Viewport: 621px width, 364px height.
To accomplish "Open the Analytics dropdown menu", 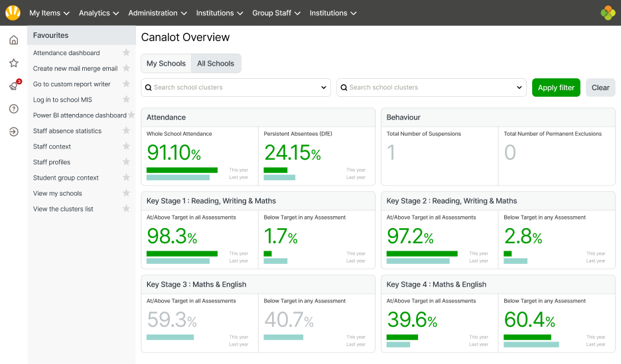I will pyautogui.click(x=98, y=13).
